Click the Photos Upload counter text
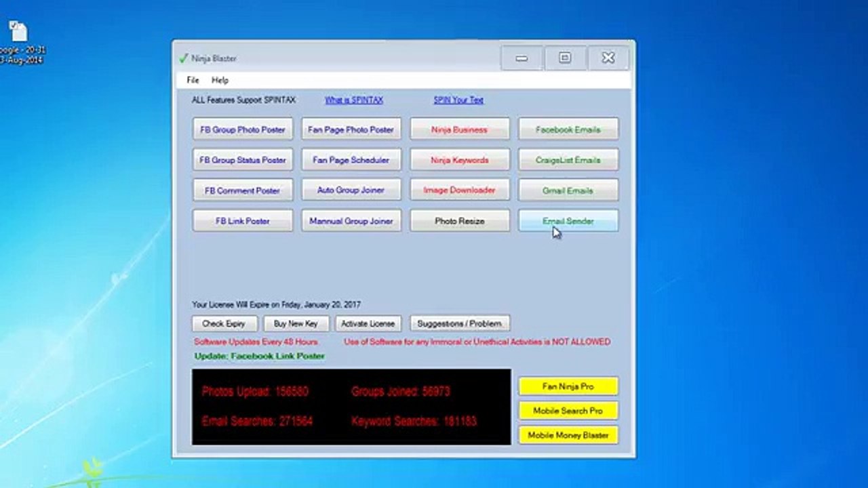Viewport: 868px width, 488px height. tap(255, 392)
